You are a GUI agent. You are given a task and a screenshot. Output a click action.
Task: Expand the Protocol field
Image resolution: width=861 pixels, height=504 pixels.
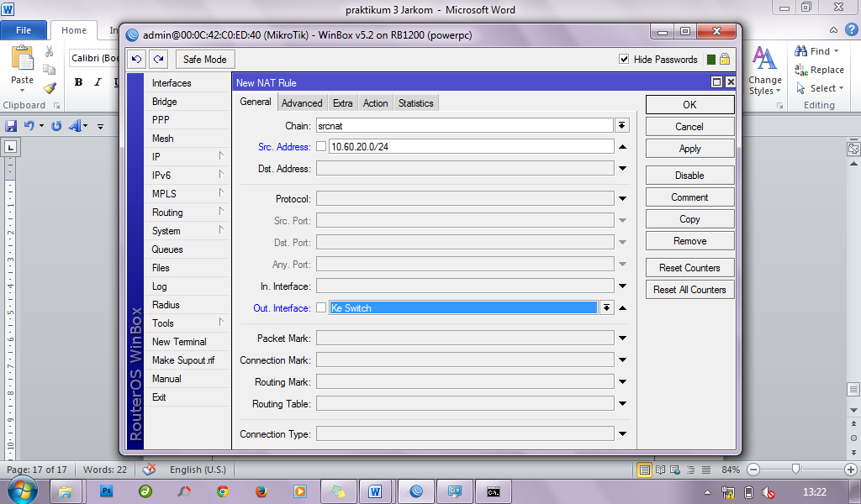tap(623, 198)
